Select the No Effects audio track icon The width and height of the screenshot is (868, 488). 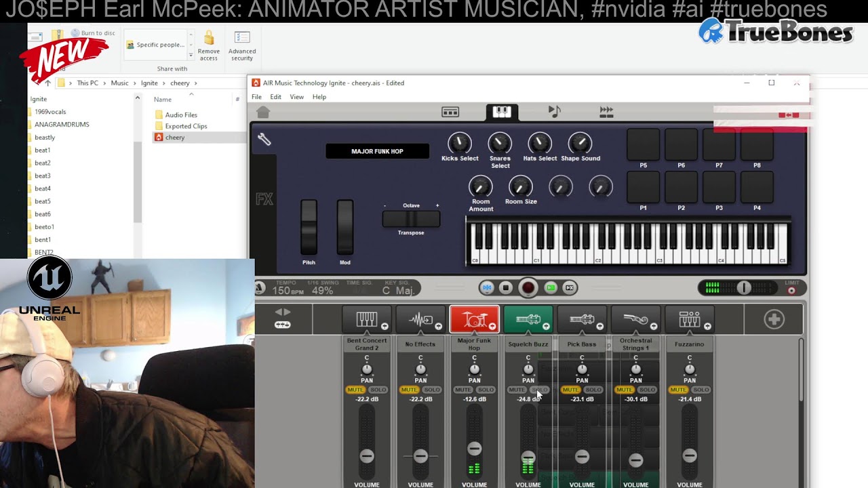click(x=420, y=319)
